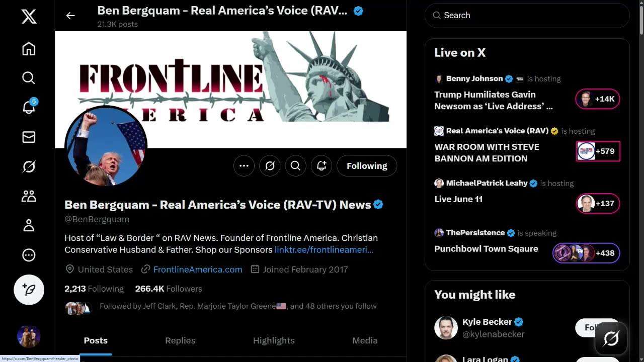The width and height of the screenshot is (644, 362).
Task: Click the Following button
Action: tap(367, 166)
